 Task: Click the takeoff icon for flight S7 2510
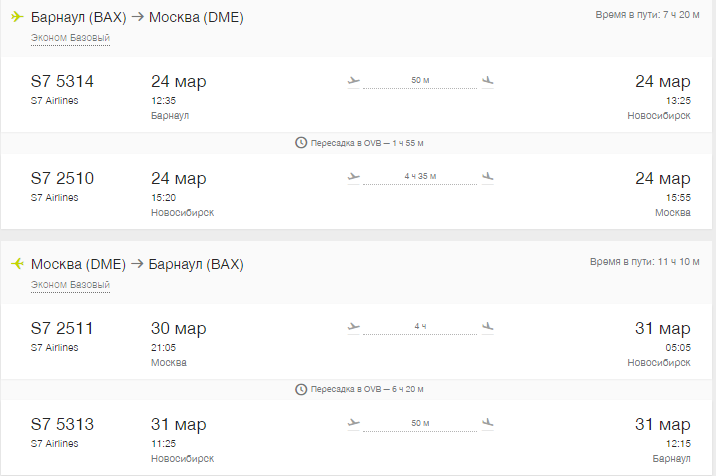click(x=353, y=177)
